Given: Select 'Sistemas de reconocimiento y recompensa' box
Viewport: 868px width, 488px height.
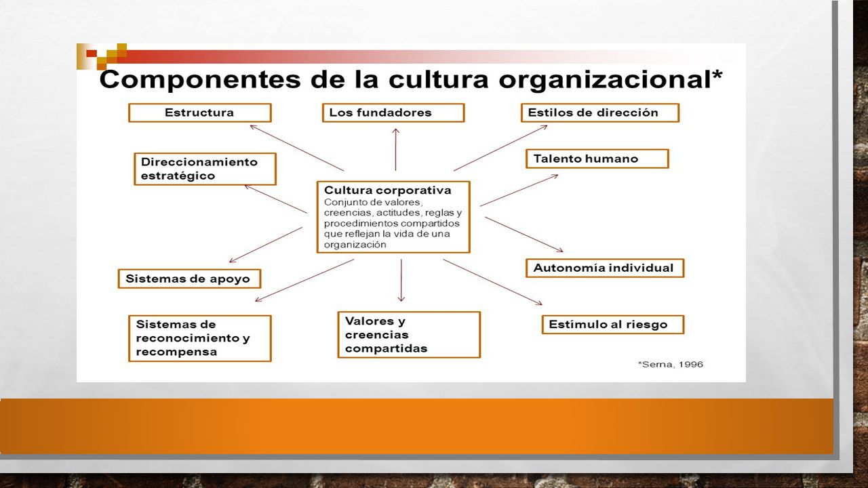Looking at the screenshot, I should tap(200, 338).
